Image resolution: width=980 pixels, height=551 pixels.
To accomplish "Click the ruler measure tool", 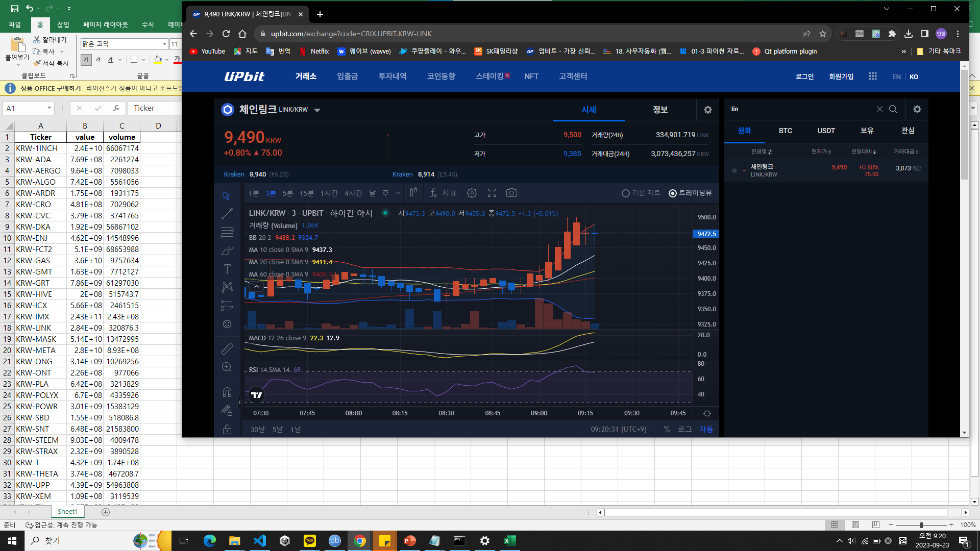I will (x=227, y=349).
